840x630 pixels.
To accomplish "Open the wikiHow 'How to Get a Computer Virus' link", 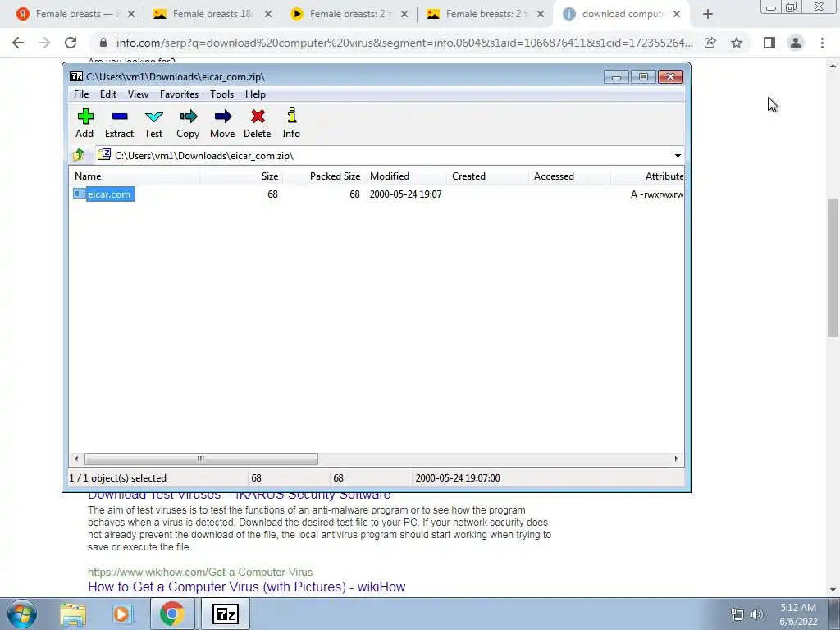I will click(246, 587).
